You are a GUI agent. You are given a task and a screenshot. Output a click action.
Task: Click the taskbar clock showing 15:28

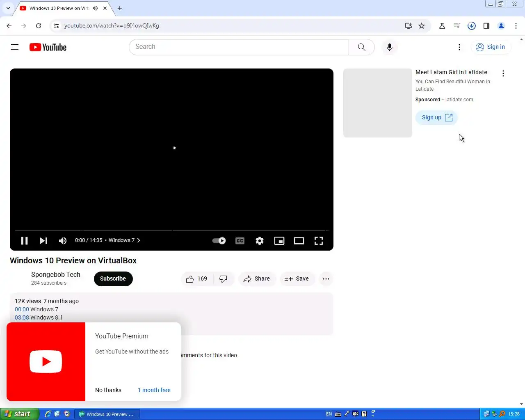[x=514, y=414]
